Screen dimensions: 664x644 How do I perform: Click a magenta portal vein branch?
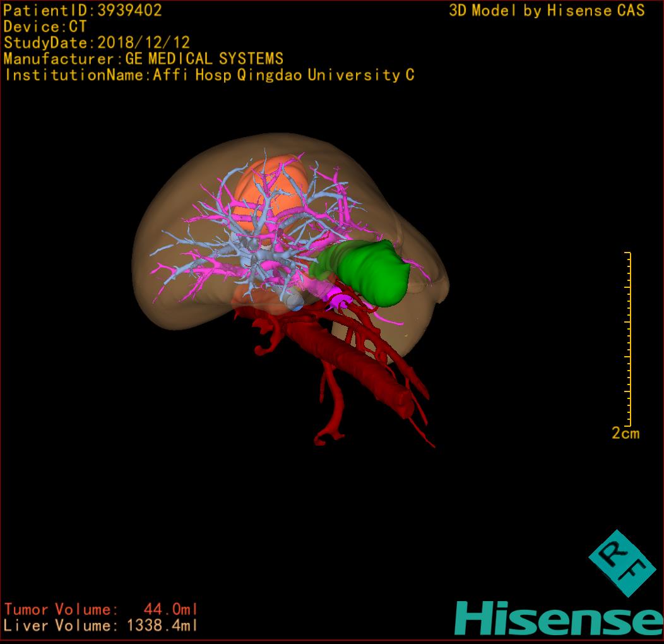208,270
